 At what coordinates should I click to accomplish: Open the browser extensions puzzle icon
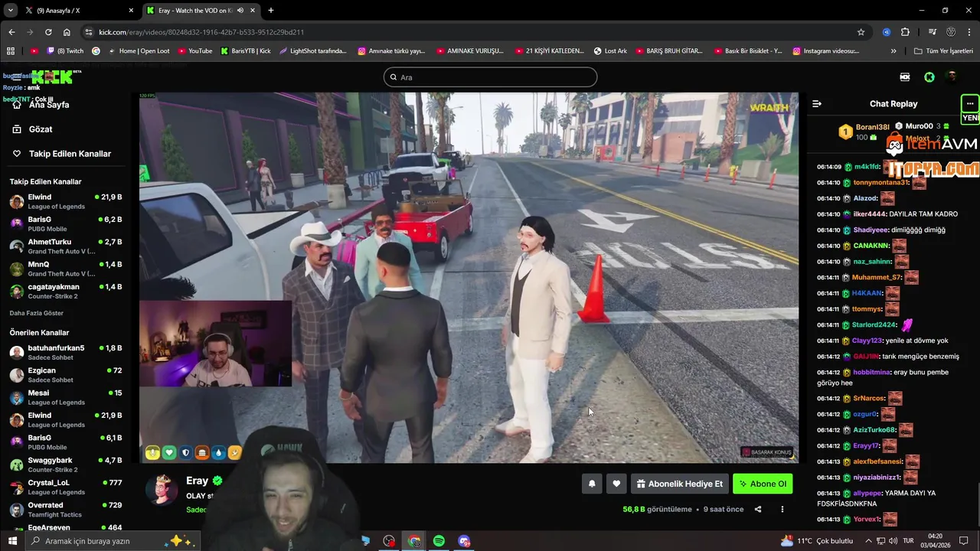pos(905,32)
